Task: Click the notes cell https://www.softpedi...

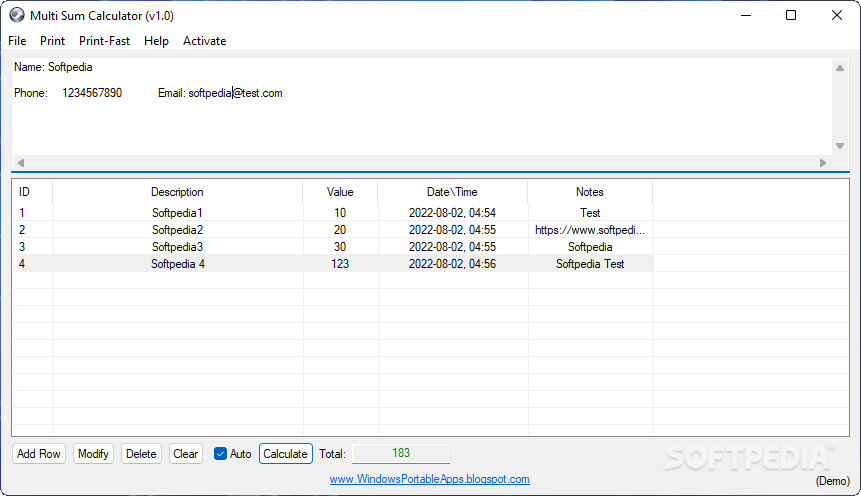Action: click(x=590, y=230)
